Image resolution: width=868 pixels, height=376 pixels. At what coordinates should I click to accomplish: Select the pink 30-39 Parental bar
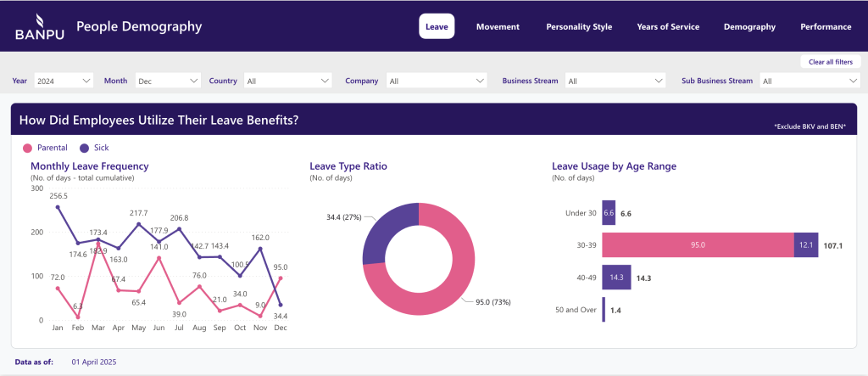698,244
